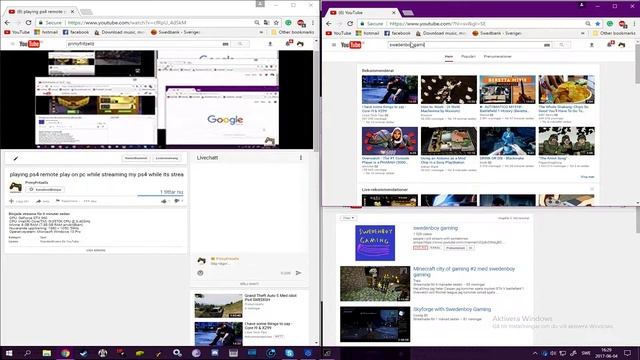Open Minecraft city of gaming thumbnail
Image resolution: width=640 pixels, height=360 pixels.
(x=375, y=284)
